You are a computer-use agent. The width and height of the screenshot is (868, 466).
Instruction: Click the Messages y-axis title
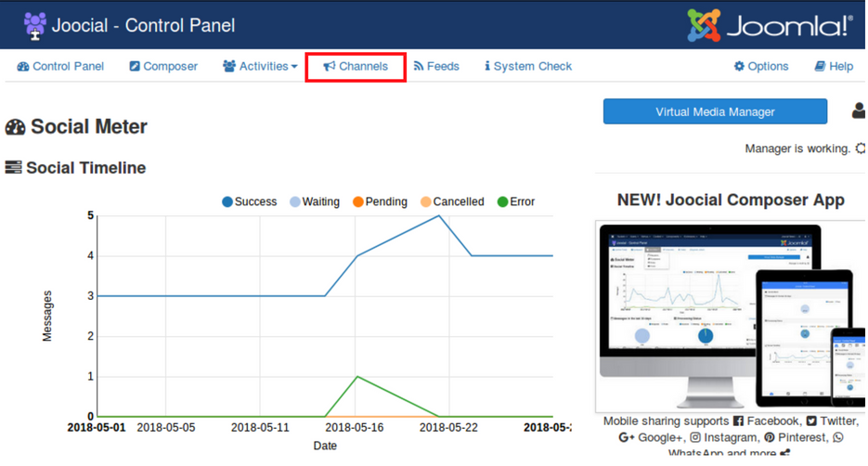tap(47, 316)
